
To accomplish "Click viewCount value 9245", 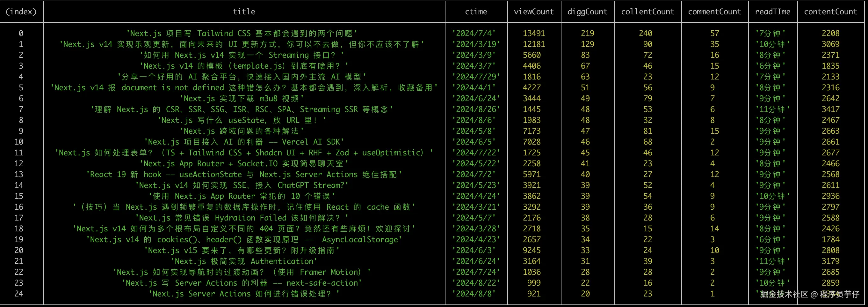I will click(x=532, y=250).
